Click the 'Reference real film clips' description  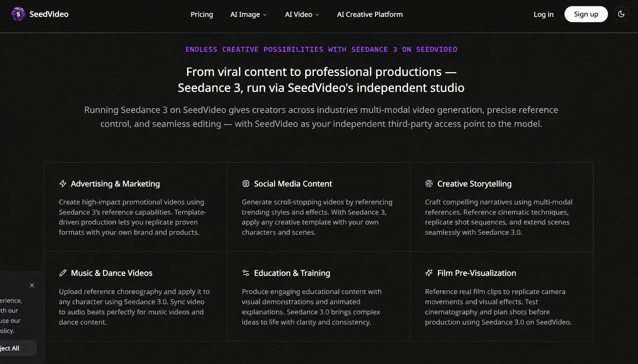(x=498, y=307)
